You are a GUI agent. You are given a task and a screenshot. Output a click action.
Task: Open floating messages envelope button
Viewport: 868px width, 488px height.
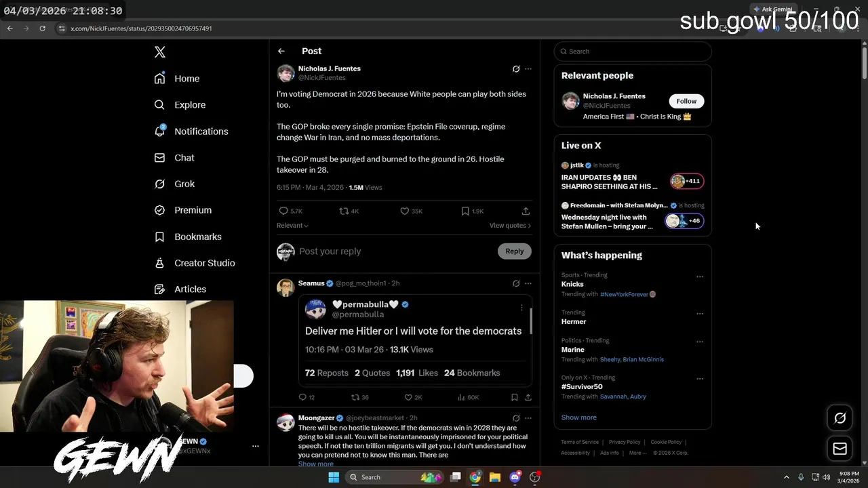[x=840, y=449]
